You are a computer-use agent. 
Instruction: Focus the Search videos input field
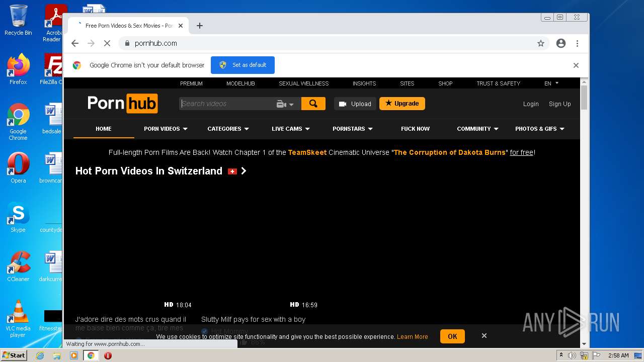[226, 104]
